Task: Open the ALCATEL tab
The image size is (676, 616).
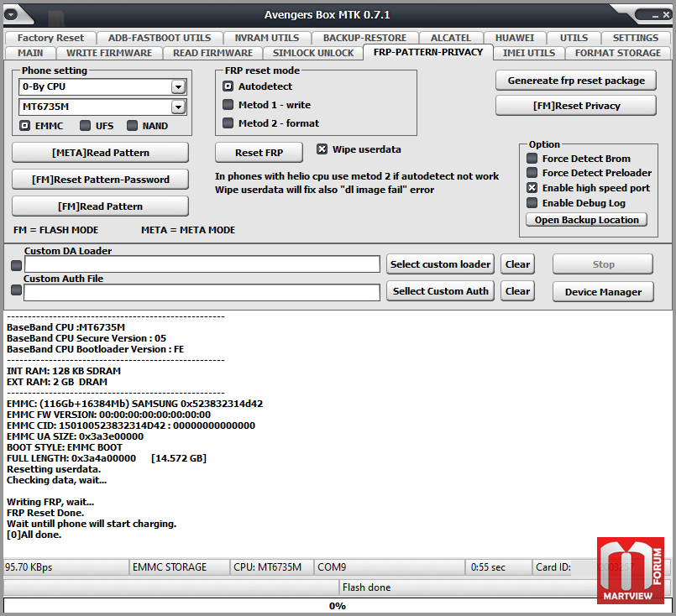Action: (x=450, y=38)
